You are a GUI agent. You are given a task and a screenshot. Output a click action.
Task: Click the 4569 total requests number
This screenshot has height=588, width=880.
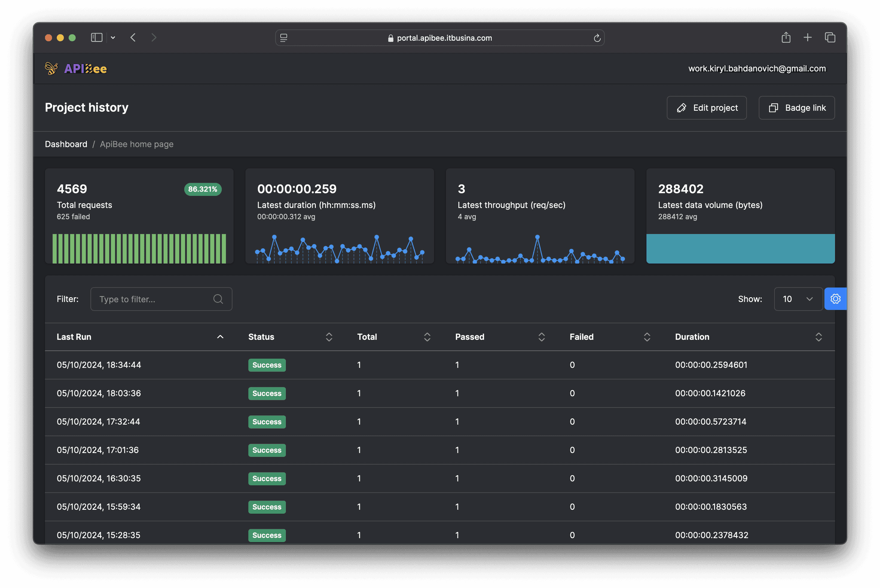72,189
